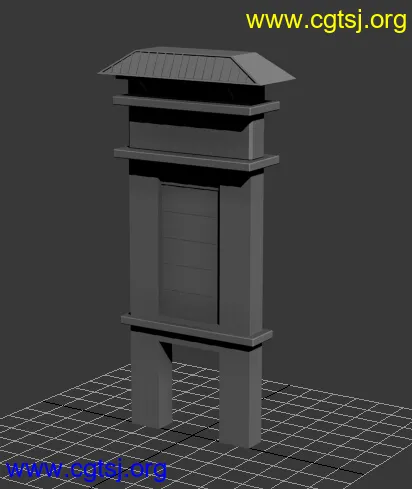The image size is (412, 489).
Task: Click the middle horizontal ledge of tower
Action: 196,159
